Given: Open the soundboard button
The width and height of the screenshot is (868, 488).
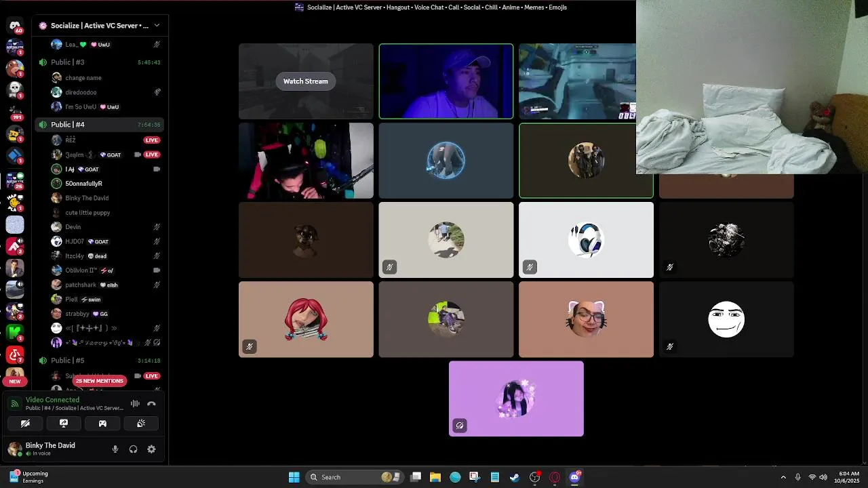Looking at the screenshot, I should point(141,423).
